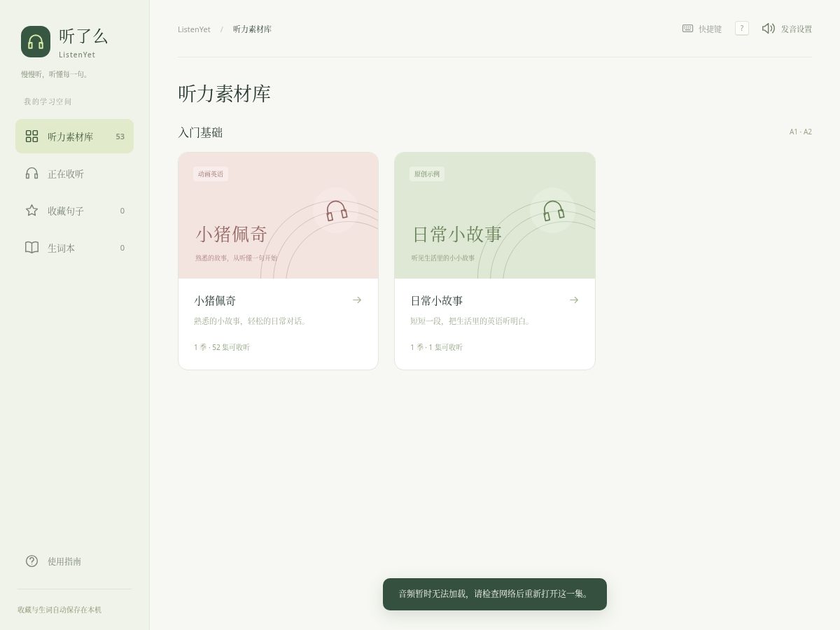840x630 pixels.
Task: Open 听力素材库 grid icon in sidebar
Action: pos(31,136)
